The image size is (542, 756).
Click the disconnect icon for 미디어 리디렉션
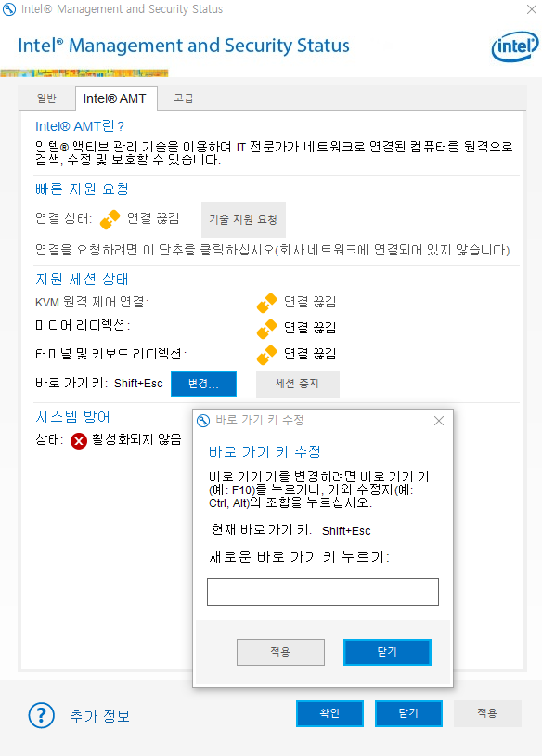266,327
